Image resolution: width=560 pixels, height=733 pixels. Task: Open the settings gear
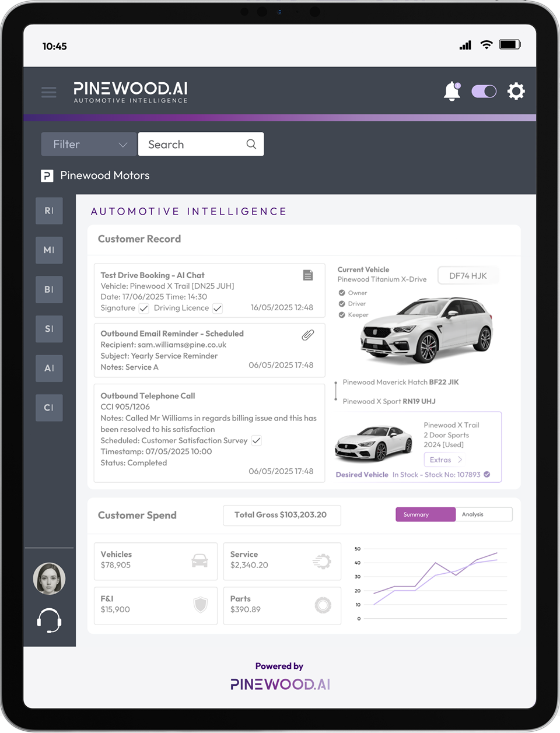coord(516,92)
